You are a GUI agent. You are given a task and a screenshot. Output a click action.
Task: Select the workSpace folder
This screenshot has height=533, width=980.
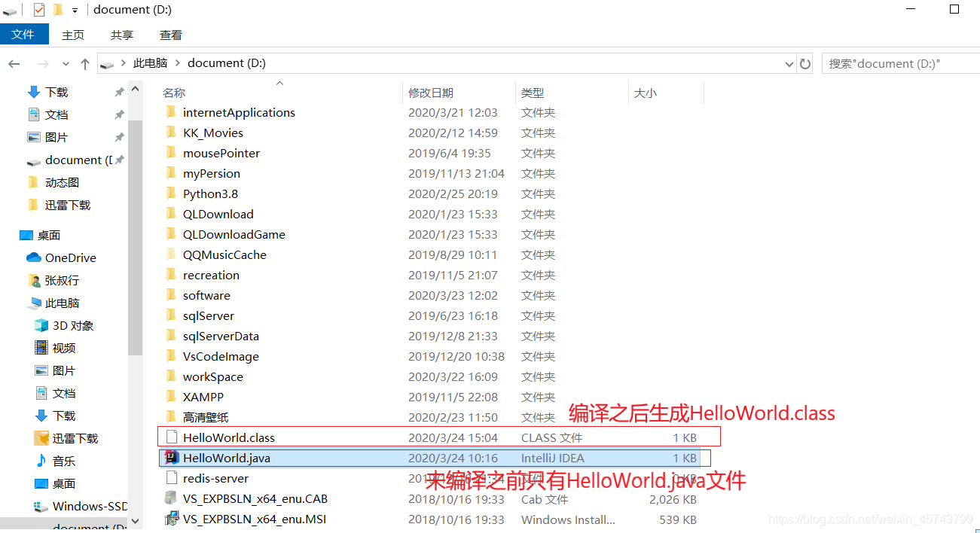(212, 377)
